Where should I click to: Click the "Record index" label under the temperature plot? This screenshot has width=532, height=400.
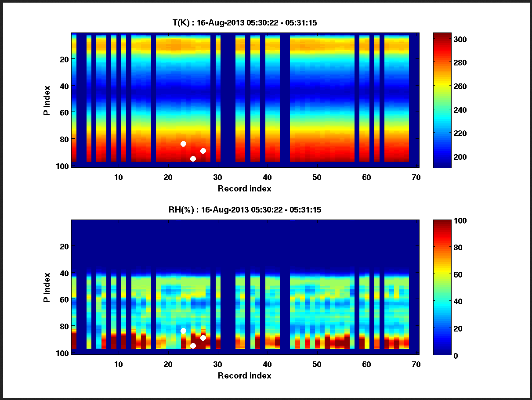244,189
